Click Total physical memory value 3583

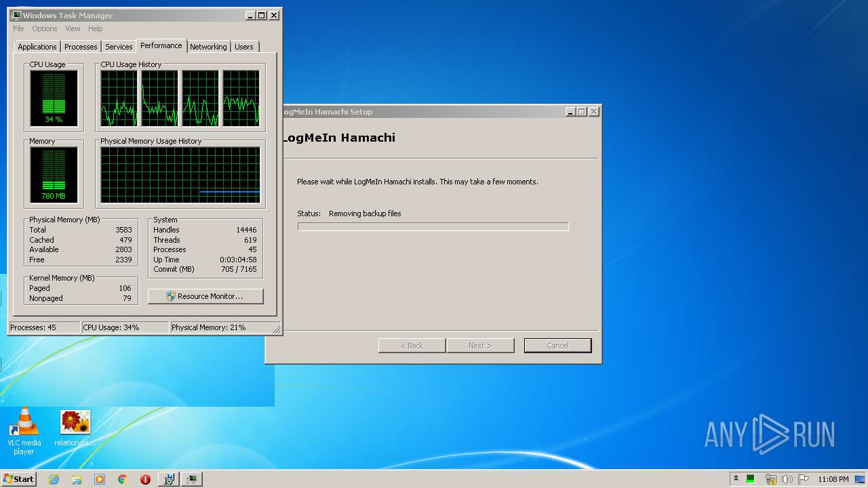123,230
